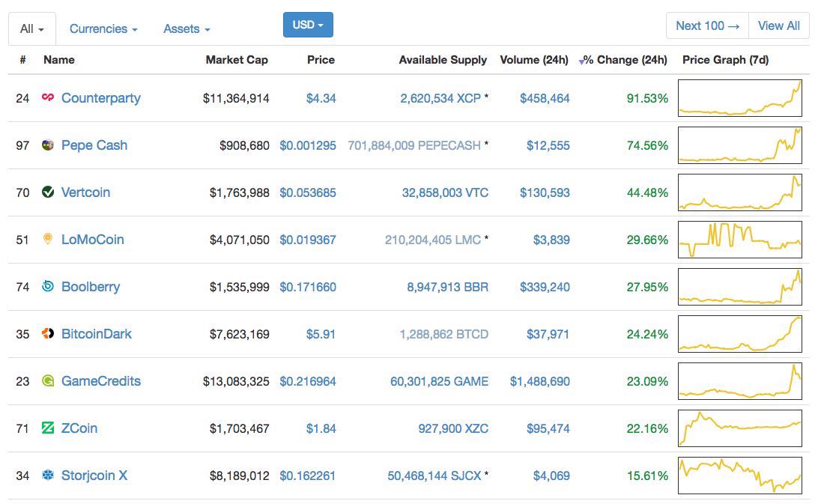Click Boolberry price $0.171660
The width and height of the screenshot is (827, 504).
click(x=307, y=288)
